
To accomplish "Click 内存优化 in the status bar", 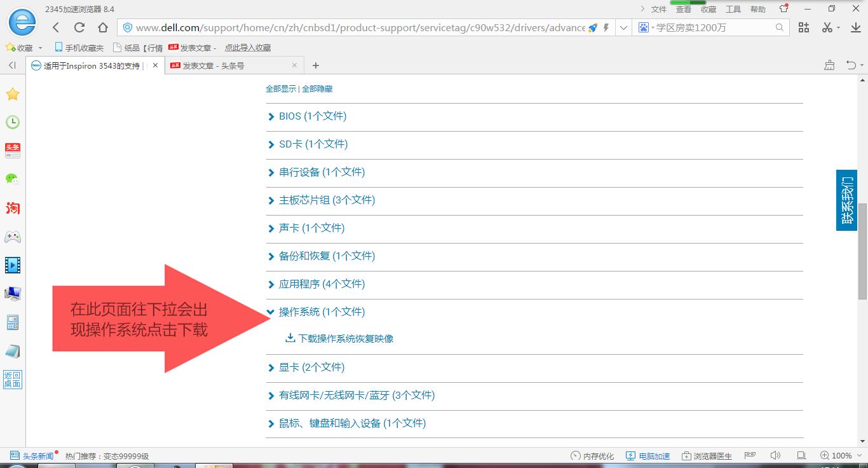I will click(x=592, y=456).
